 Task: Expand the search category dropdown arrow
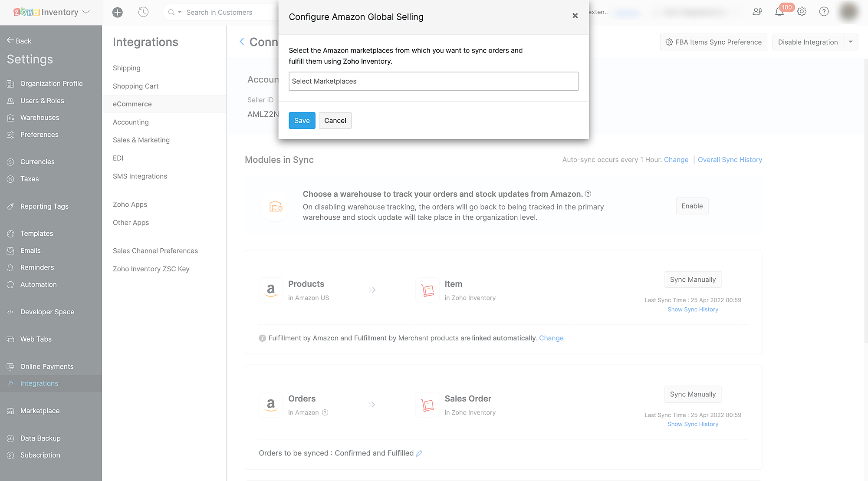click(180, 12)
